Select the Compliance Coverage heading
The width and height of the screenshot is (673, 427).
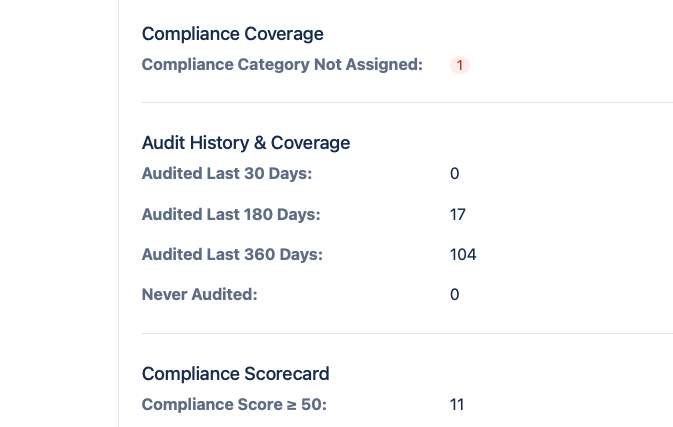point(233,34)
